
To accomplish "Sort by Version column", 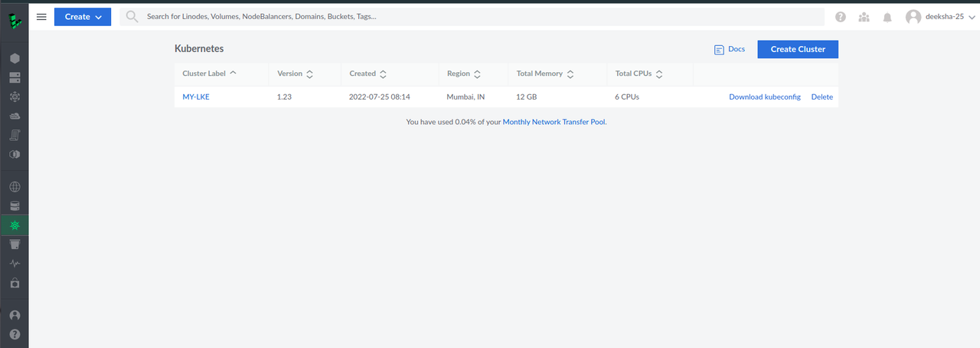I will click(296, 74).
